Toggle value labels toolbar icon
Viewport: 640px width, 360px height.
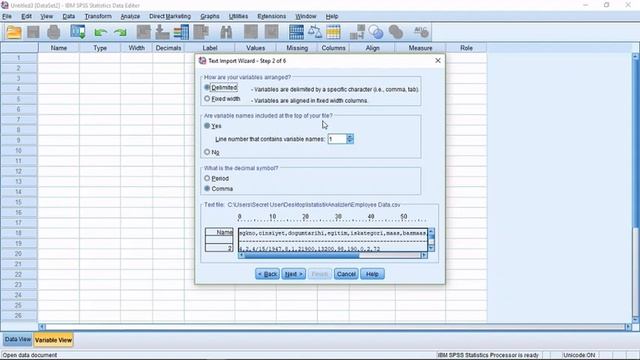(x=357, y=32)
